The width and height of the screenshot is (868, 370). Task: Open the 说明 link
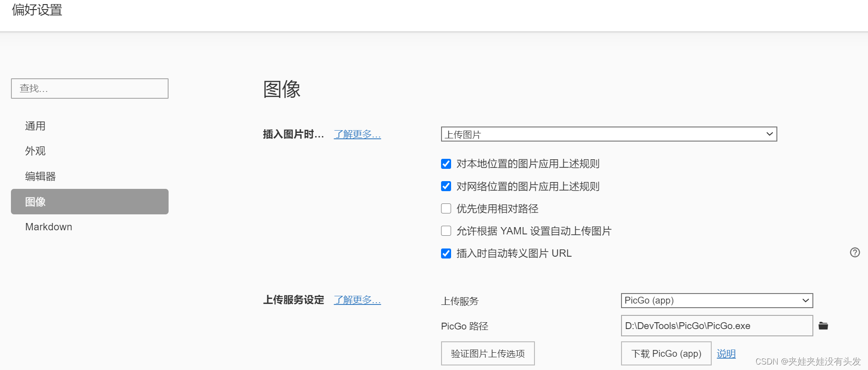[x=726, y=354]
